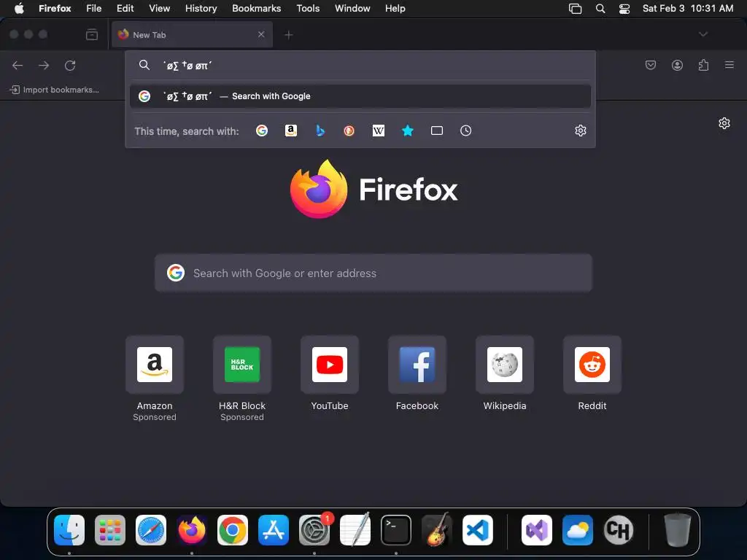Select the Search with Google suggestion row
The image size is (747, 560).
360,96
